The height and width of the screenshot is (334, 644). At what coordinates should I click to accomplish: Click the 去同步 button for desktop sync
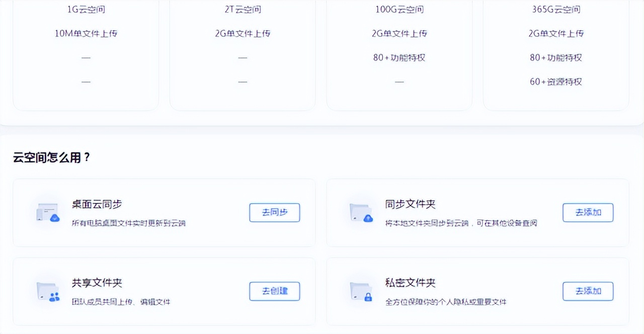274,212
